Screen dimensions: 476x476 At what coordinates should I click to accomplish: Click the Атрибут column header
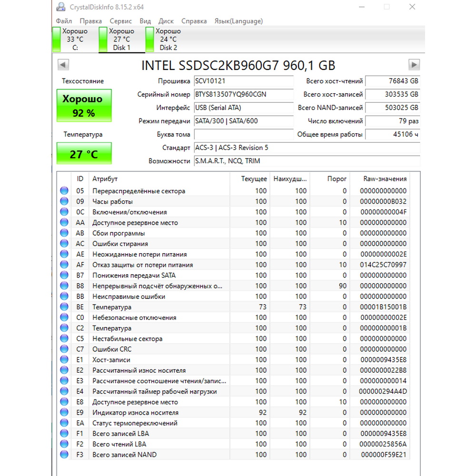[105, 179]
